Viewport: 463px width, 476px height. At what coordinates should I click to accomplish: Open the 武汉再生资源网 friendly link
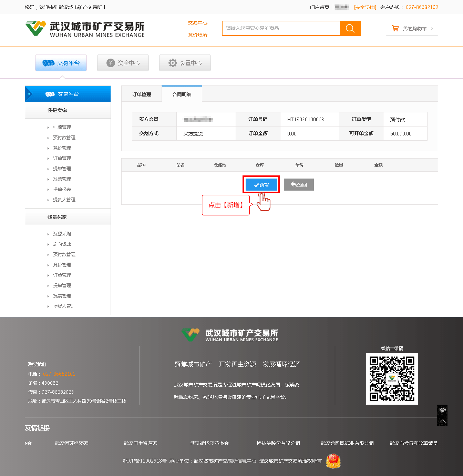point(141,443)
